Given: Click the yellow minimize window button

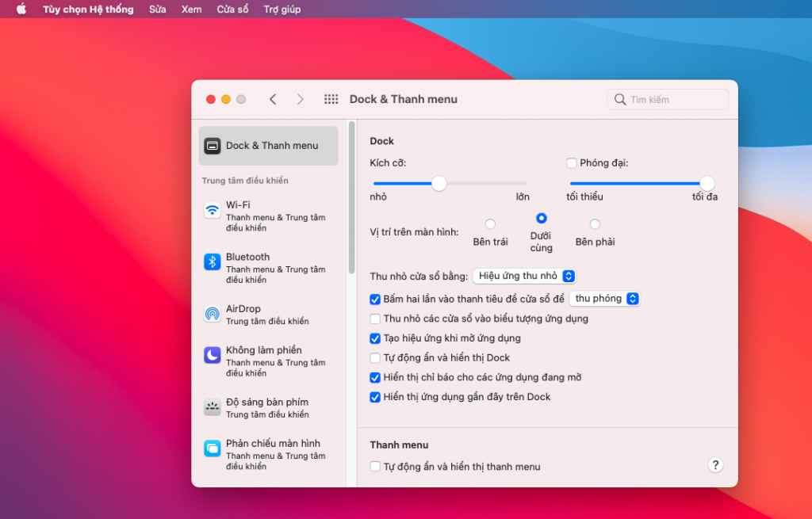Looking at the screenshot, I should pos(226,99).
